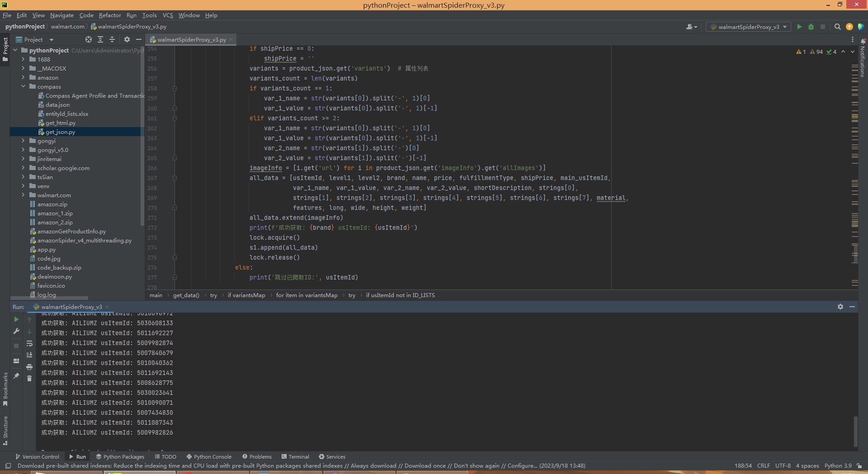The width and height of the screenshot is (868, 474).
Task: Click the Python 3.9 interpreter selector in status bar
Action: [838, 466]
